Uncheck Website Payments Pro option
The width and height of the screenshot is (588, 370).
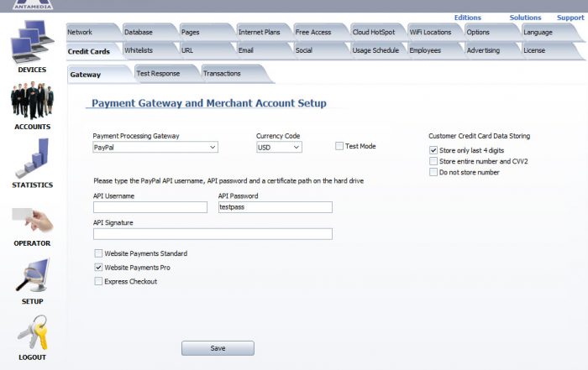(x=98, y=268)
